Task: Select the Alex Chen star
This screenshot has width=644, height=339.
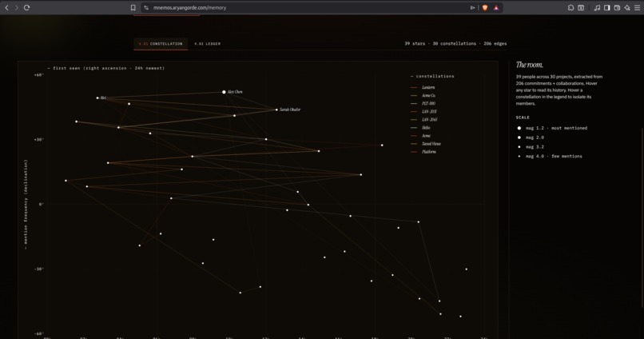Action: pyautogui.click(x=224, y=92)
